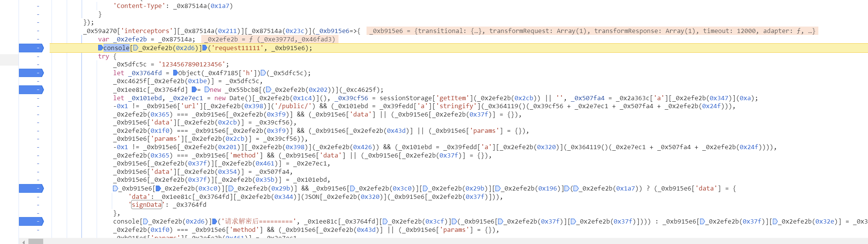
Task: Click the '1234567890123456' string literal
Action: (193, 65)
